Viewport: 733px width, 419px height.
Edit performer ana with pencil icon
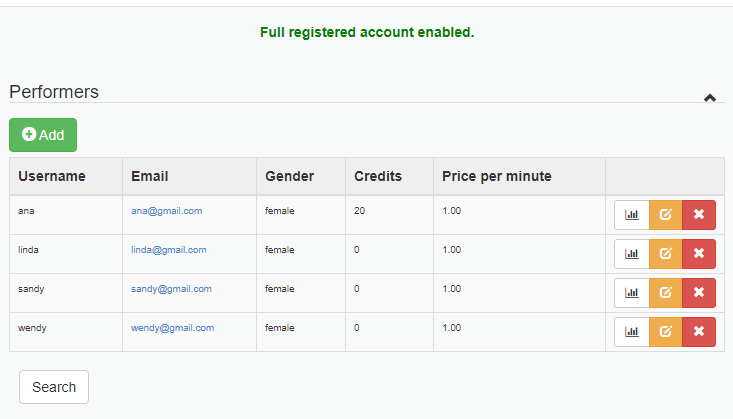[666, 215]
